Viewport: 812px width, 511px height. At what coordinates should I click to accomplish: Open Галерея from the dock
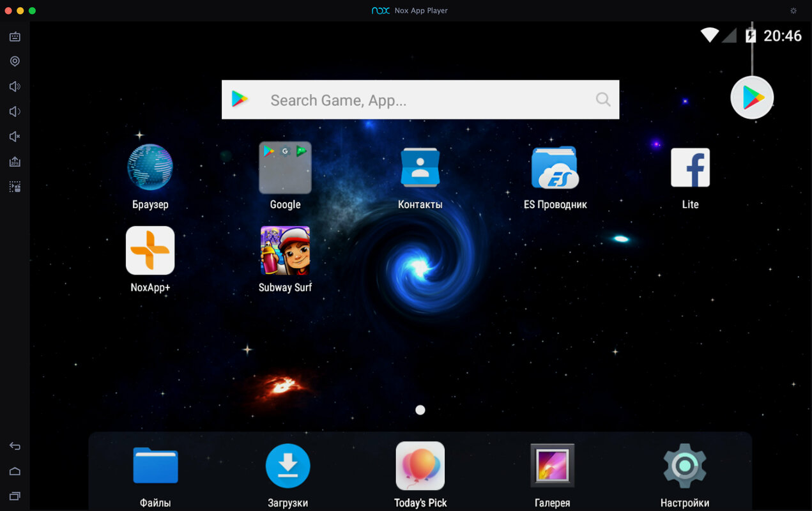(x=552, y=466)
